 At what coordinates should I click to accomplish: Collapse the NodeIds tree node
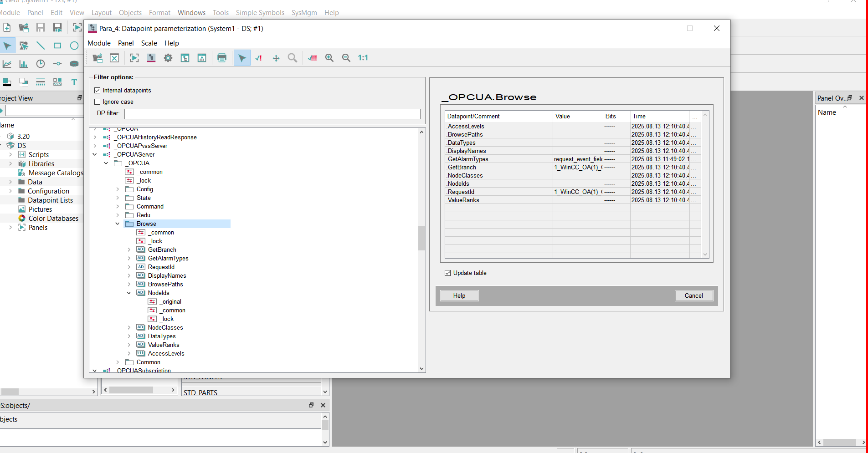[129, 293]
